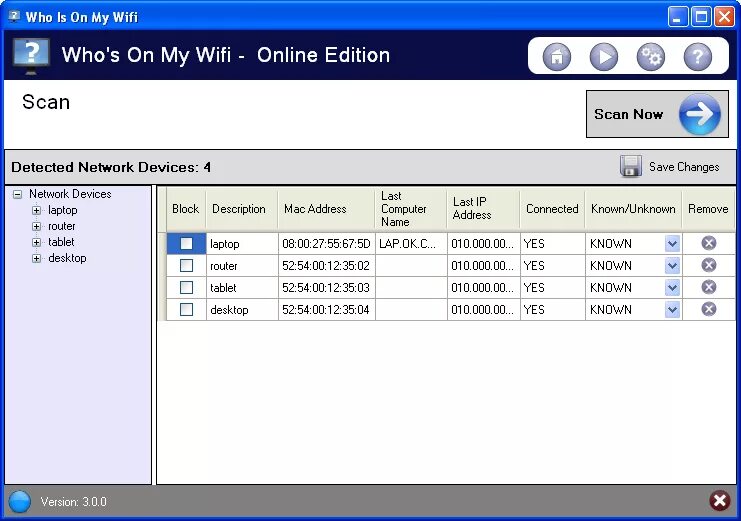Open the Settings gears icon
This screenshot has height=521, width=741.
[x=651, y=57]
